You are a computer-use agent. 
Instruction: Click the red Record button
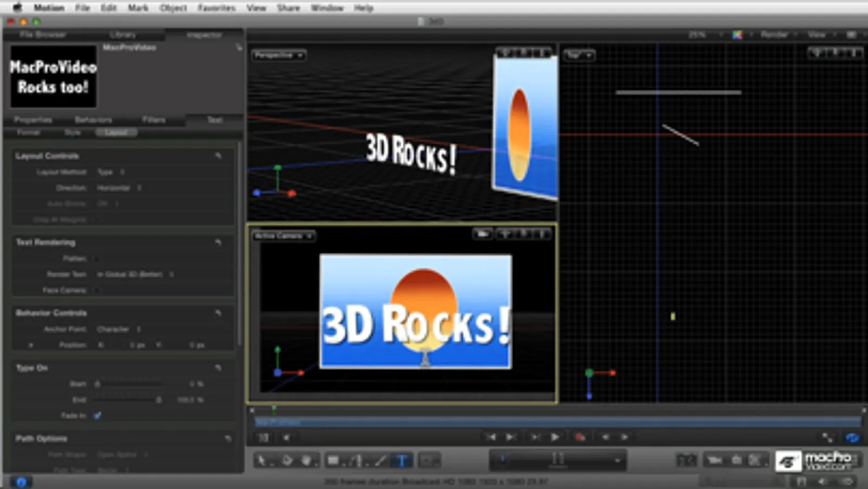[x=580, y=437]
